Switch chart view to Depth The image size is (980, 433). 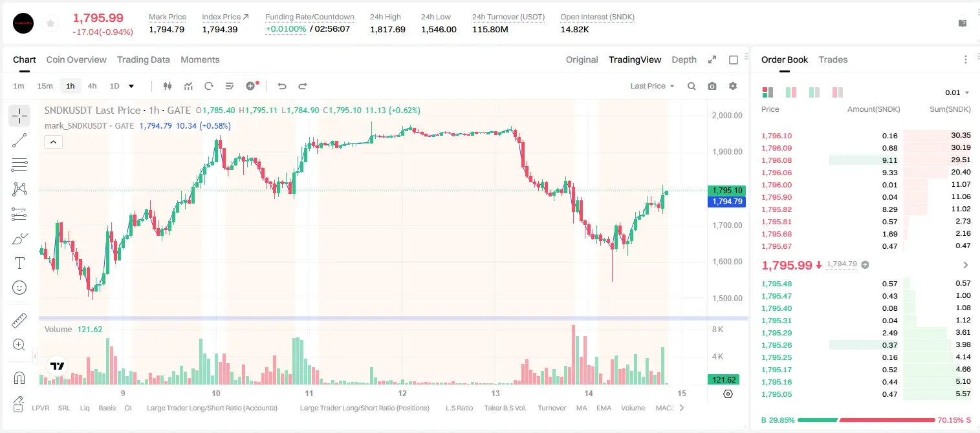click(x=684, y=59)
